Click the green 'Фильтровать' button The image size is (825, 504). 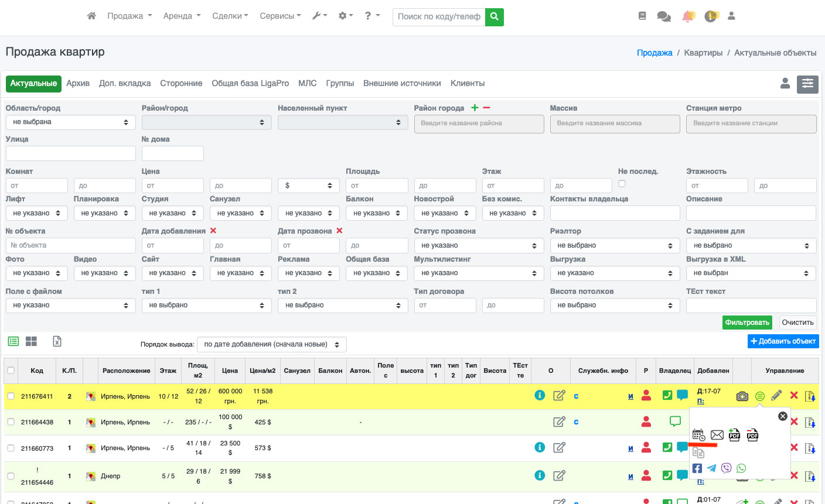click(x=746, y=323)
